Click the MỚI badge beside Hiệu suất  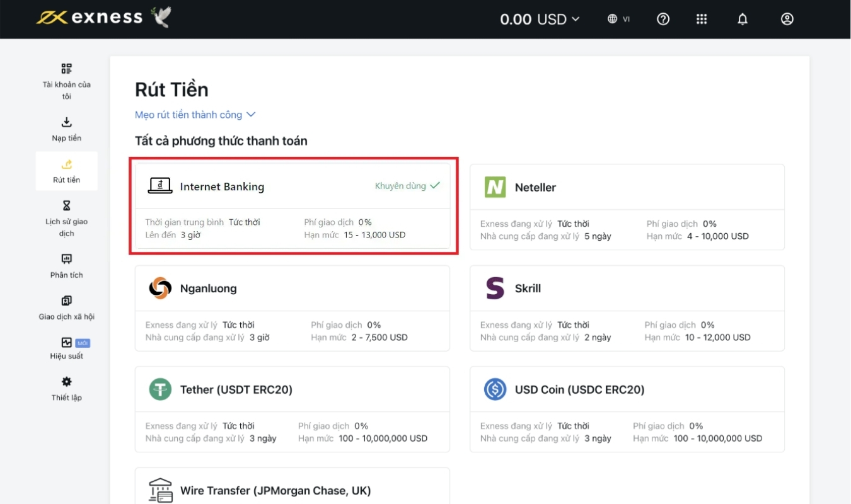tap(83, 343)
